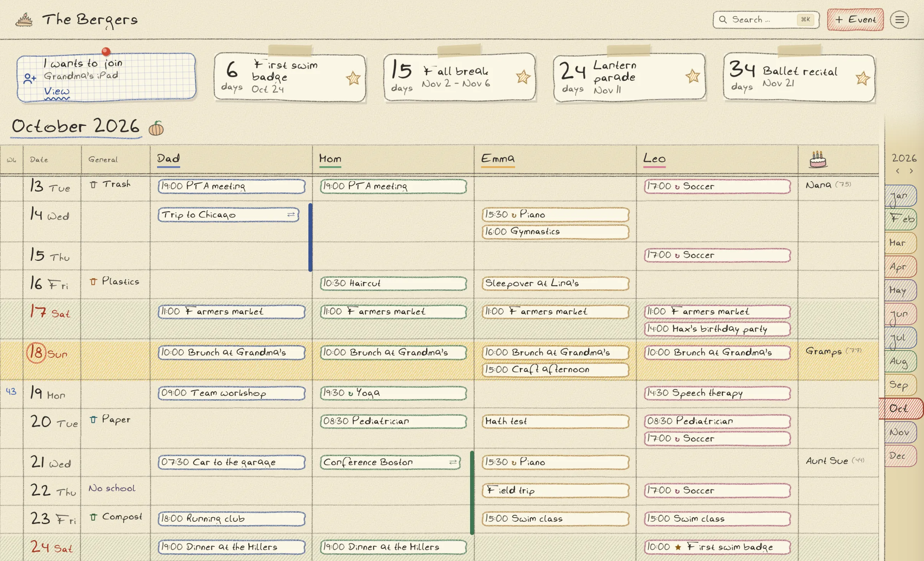Open the View link on join request
This screenshot has width=924, height=561.
click(x=57, y=92)
